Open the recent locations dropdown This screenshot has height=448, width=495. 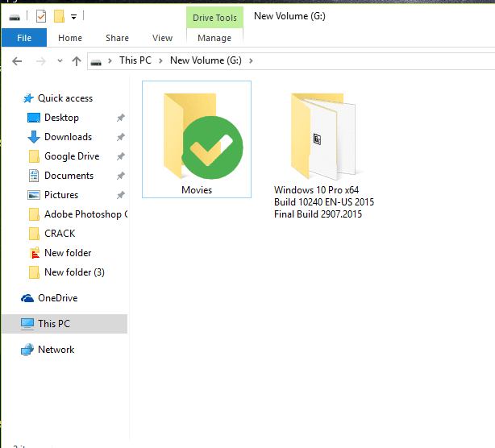point(60,61)
